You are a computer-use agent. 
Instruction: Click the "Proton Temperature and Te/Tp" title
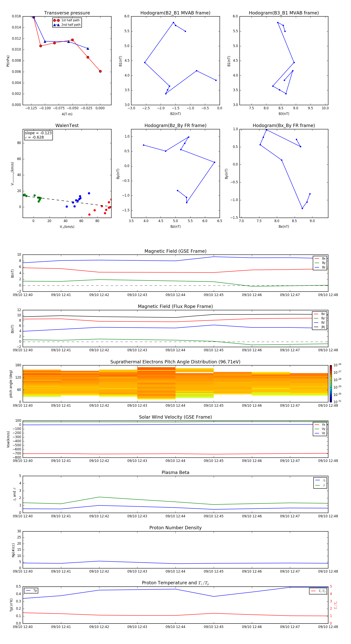coord(175,583)
